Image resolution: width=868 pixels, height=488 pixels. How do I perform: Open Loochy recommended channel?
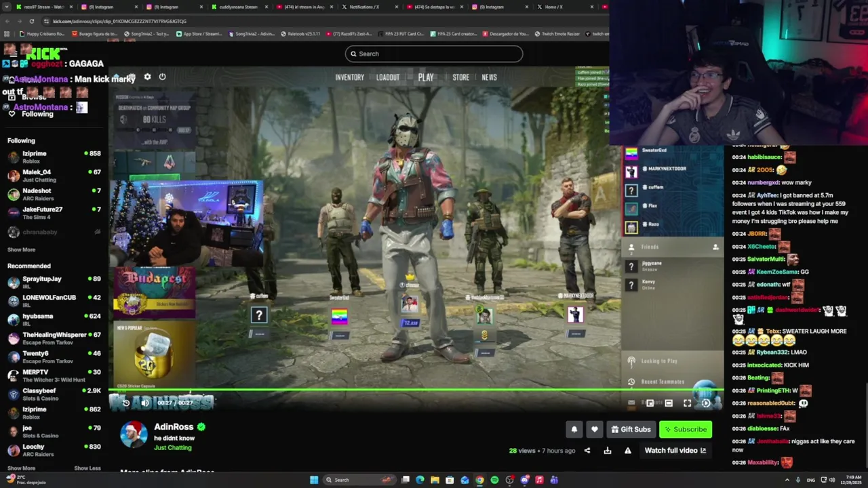(x=54, y=449)
